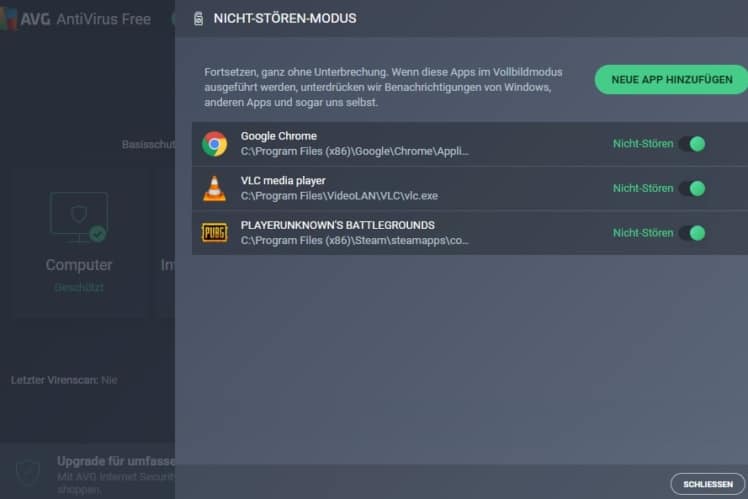Viewport: 748px width, 499px height.
Task: Click Neue App hinzufügen button
Action: [671, 80]
